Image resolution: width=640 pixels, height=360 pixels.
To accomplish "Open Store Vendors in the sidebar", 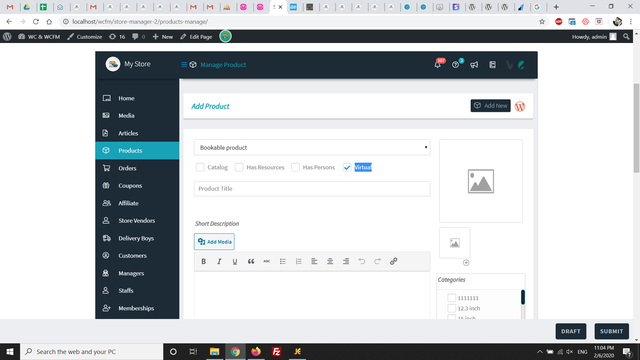I will [137, 221].
